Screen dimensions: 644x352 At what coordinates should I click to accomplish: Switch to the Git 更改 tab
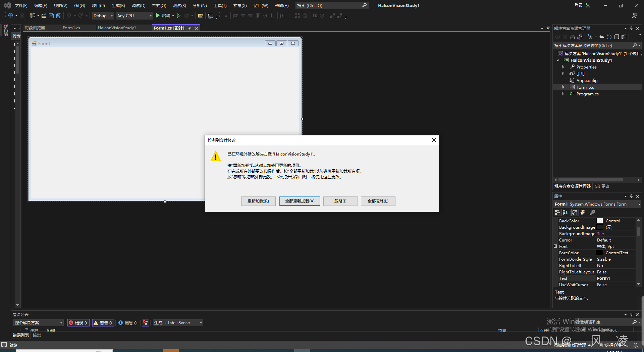tap(602, 186)
